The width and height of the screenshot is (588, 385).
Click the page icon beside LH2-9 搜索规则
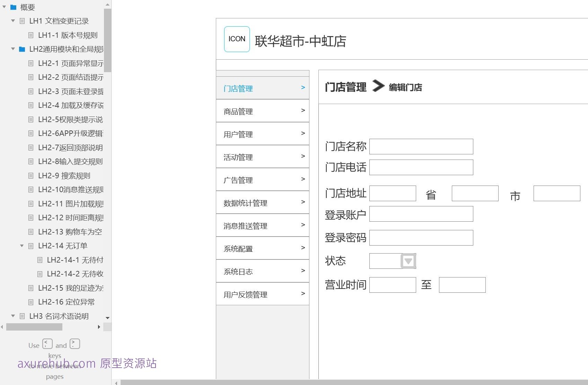pos(31,176)
